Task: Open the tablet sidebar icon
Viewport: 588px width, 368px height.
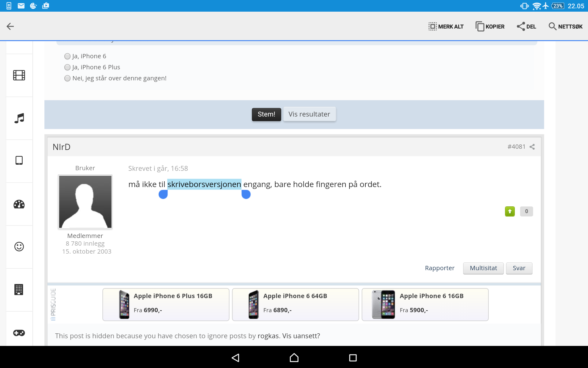Action: pos(19,160)
